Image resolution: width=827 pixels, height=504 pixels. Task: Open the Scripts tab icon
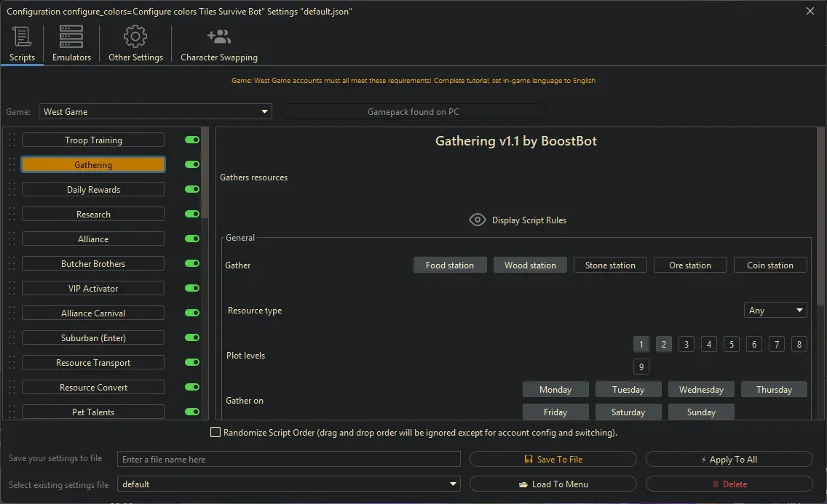tap(22, 36)
